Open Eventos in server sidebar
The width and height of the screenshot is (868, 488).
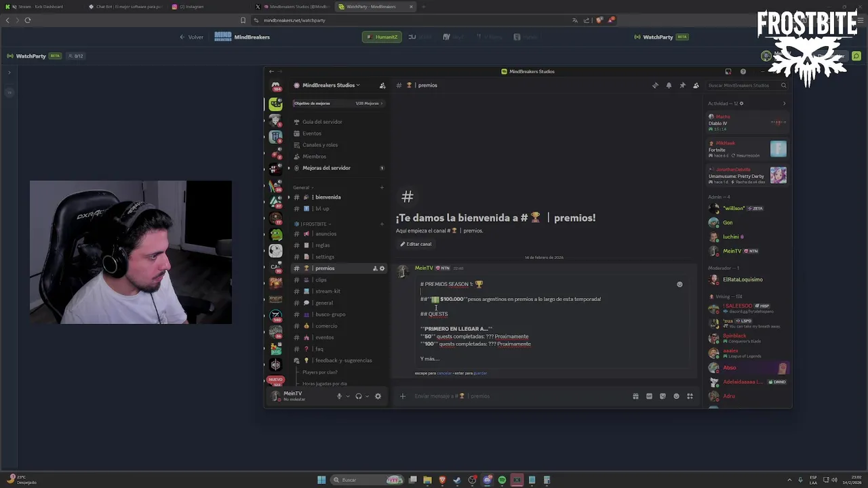tap(339, 134)
